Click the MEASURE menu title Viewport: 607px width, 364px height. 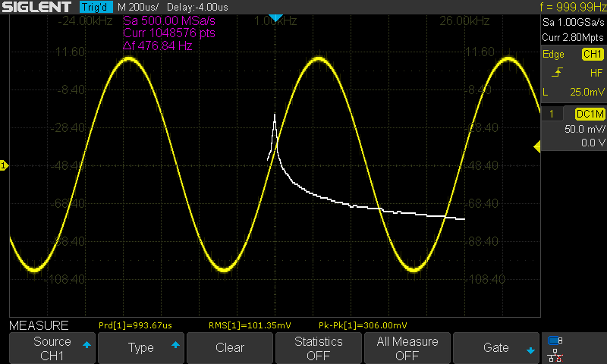(39, 325)
